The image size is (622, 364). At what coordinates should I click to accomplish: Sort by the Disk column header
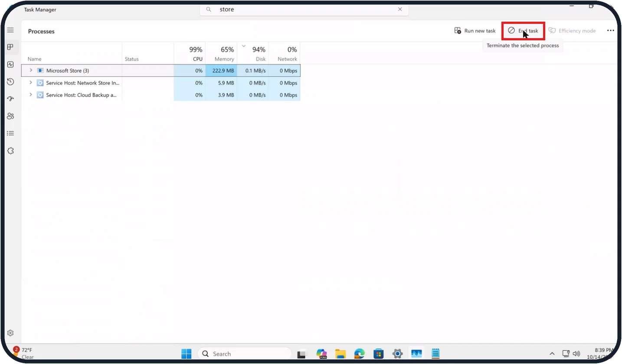tap(253, 53)
